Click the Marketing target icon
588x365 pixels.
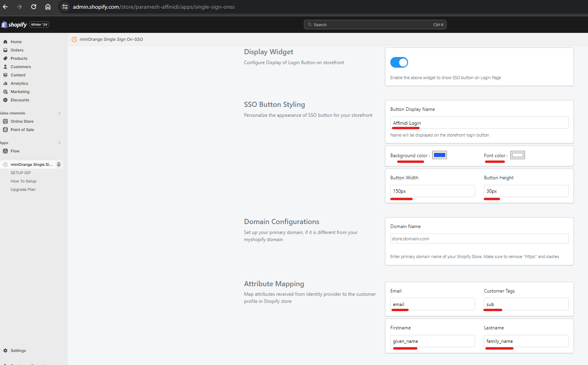click(x=6, y=91)
